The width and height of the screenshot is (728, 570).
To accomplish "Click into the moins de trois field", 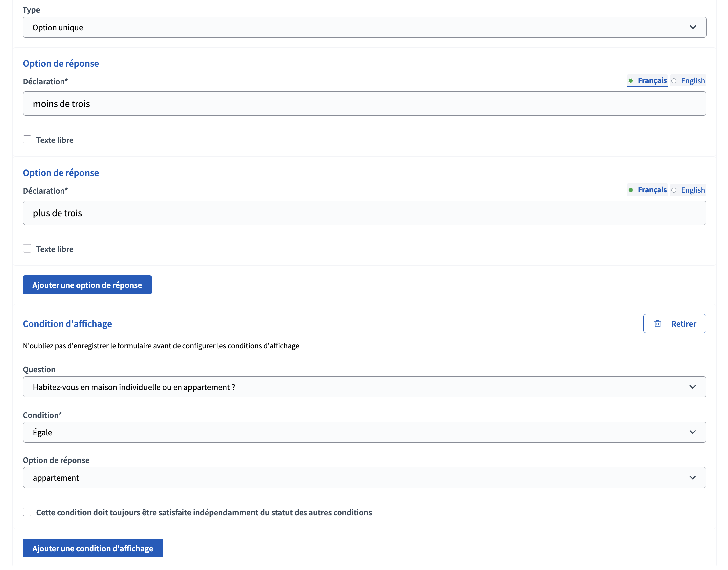I will point(364,104).
